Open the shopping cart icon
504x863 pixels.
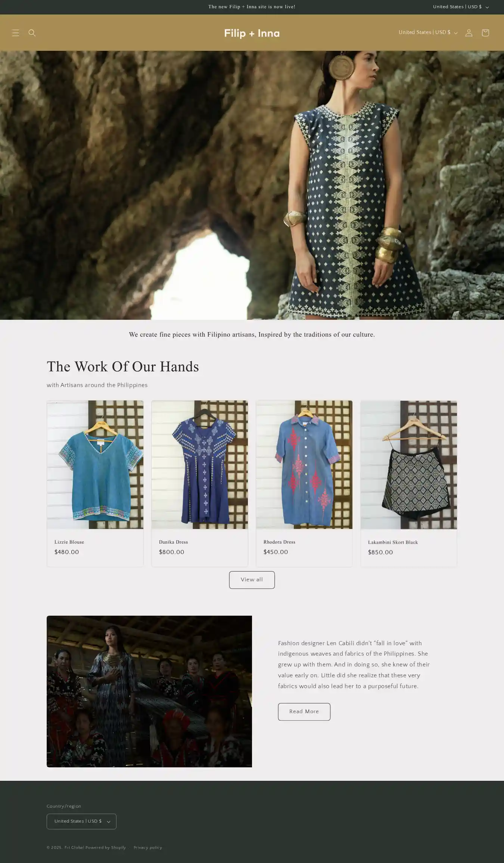(485, 33)
